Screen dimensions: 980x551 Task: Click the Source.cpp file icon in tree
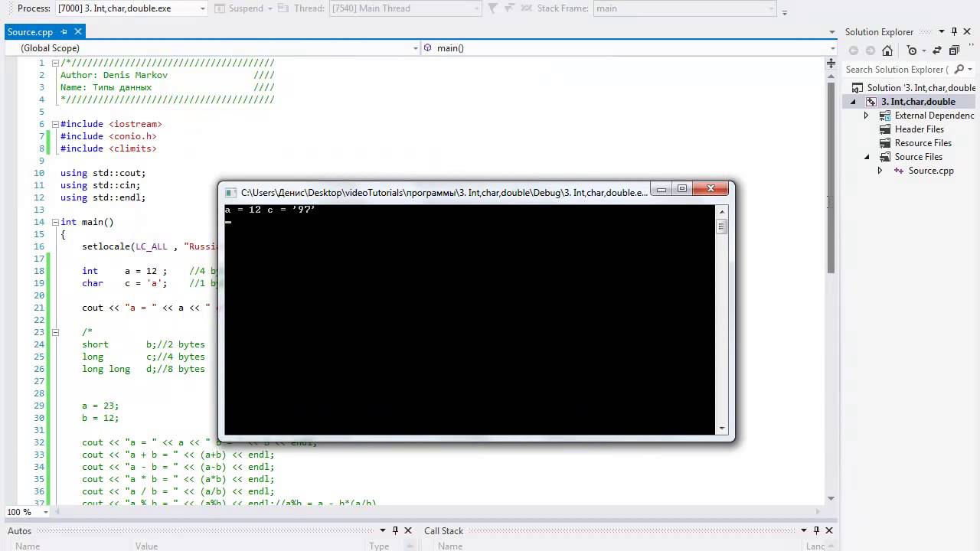point(898,171)
